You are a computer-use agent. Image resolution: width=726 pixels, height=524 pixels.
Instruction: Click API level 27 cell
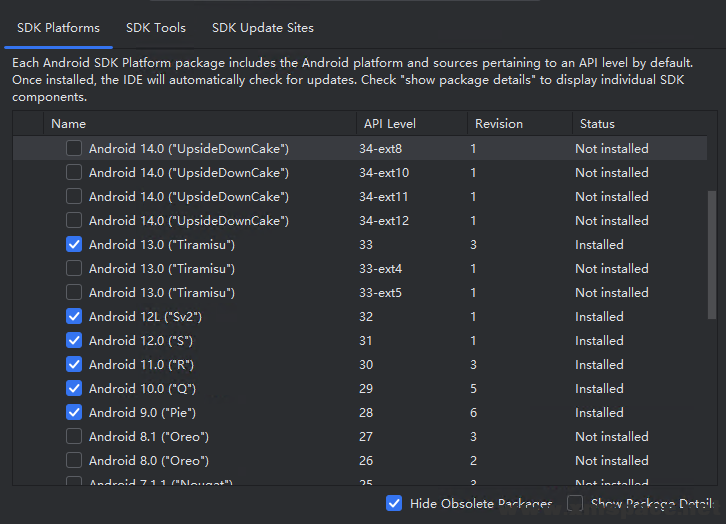pos(365,437)
